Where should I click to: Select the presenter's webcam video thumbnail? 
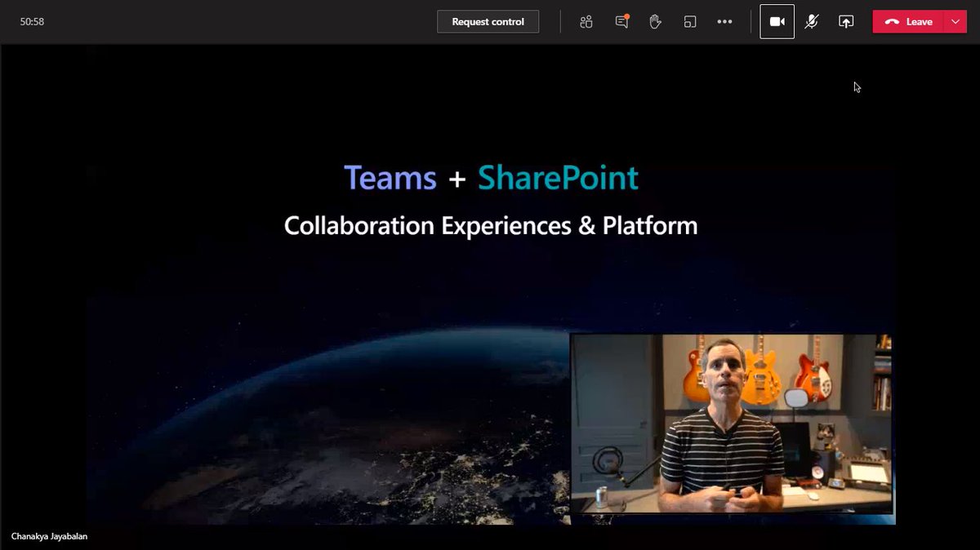730,423
